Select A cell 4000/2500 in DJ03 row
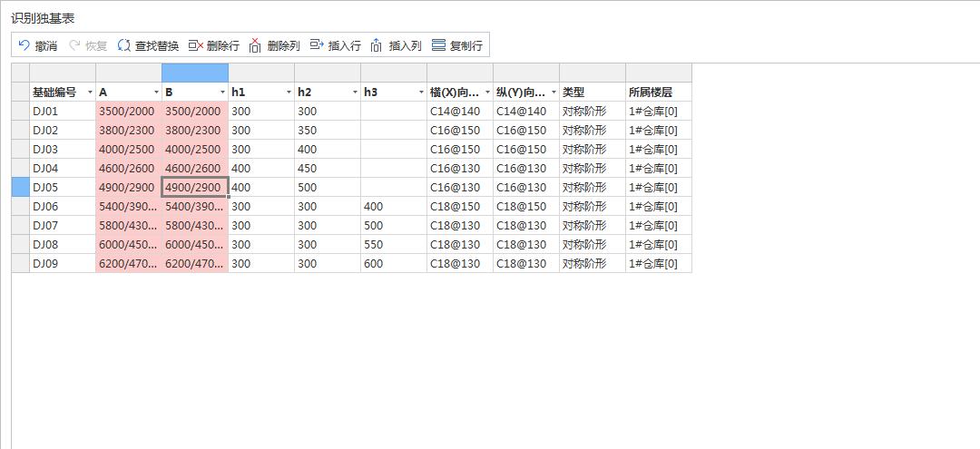This screenshot has width=980, height=449. [129, 150]
